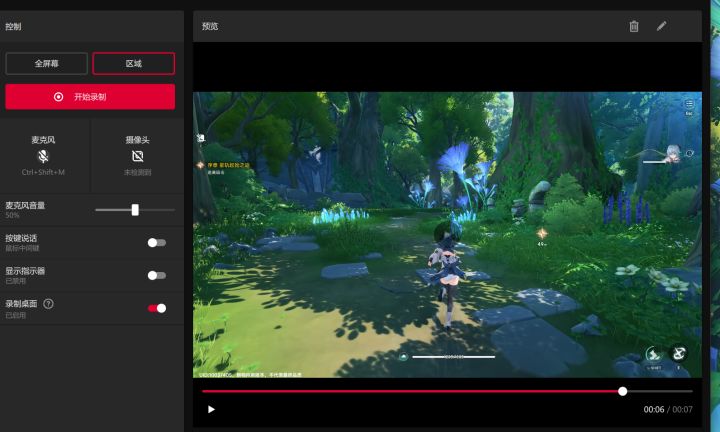Click the Ctrl+Shift+M shortcut label
Screen dimensions: 720x432
[x=43, y=172]
